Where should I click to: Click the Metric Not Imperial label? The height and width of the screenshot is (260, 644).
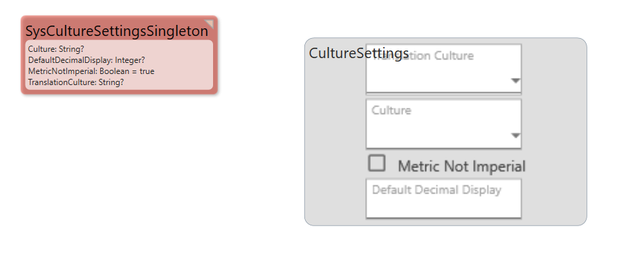[x=461, y=167]
